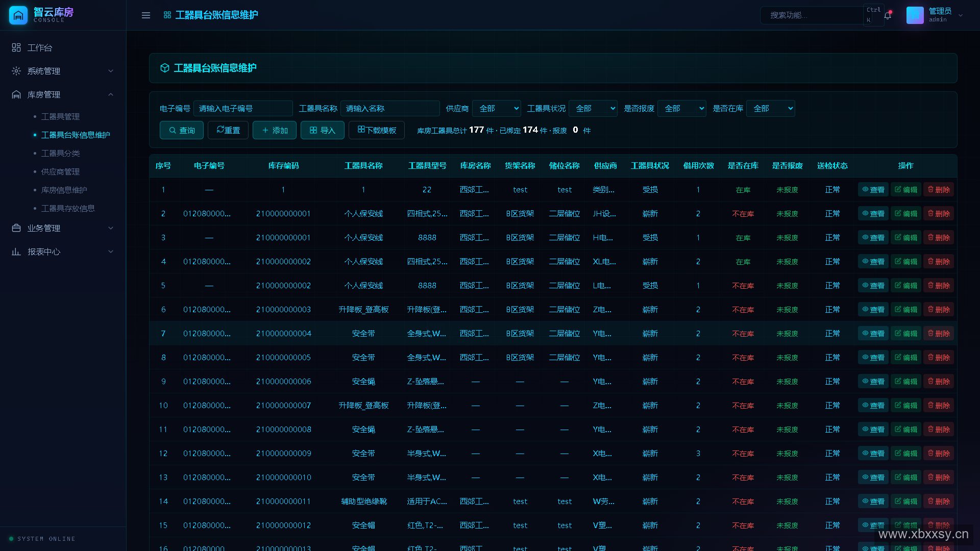Click the 添加 add button
This screenshot has height=551, width=980.
tap(275, 131)
